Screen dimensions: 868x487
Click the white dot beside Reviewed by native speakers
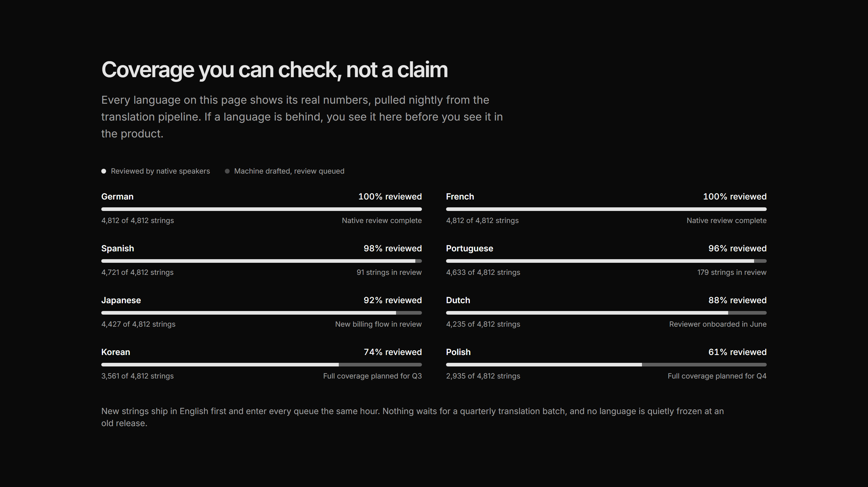(104, 171)
